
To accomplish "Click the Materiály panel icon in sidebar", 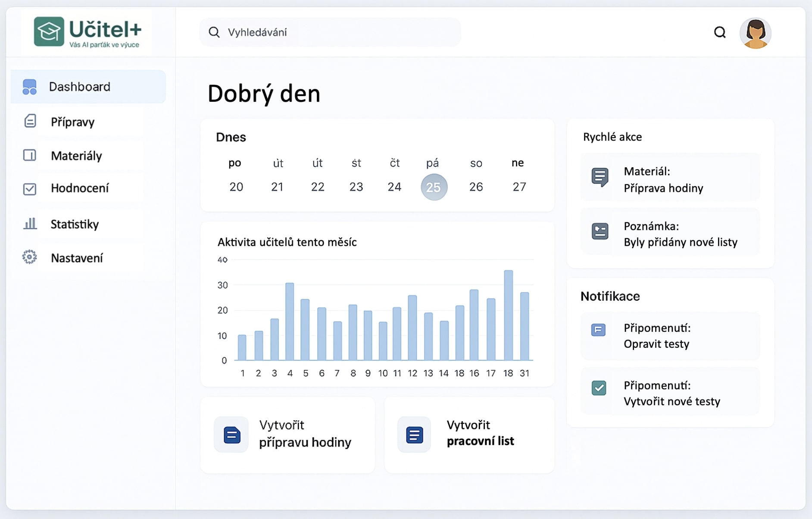I will [30, 155].
